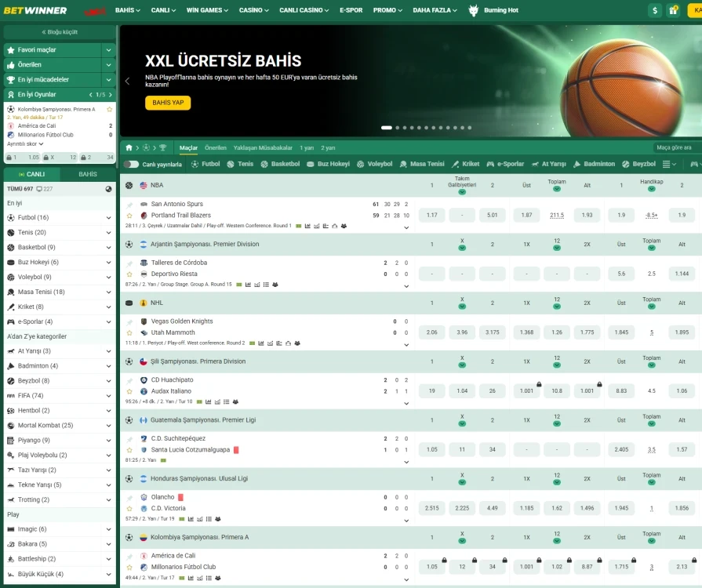Select At Yarışı sport filter
702x588 pixels.
point(548,164)
